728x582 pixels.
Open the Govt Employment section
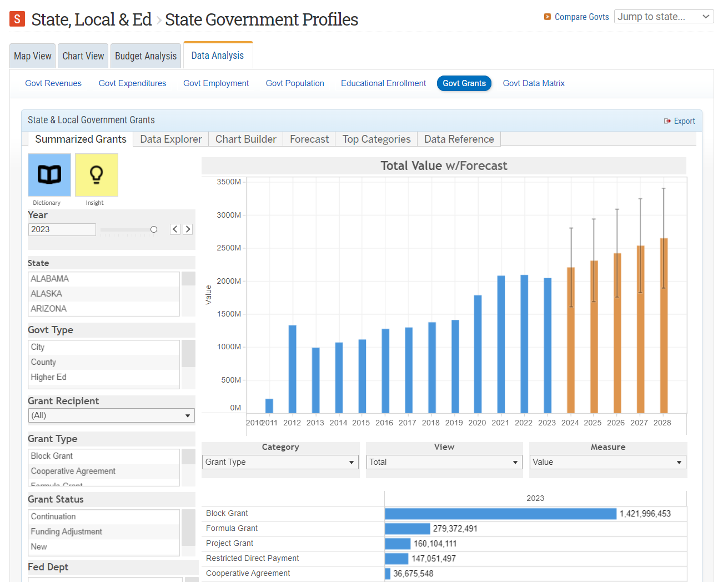[216, 83]
